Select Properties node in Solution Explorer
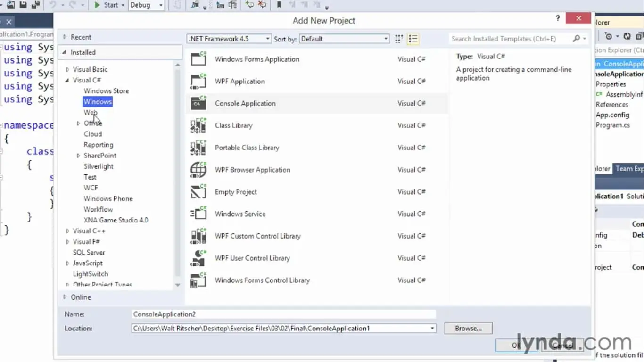Image resolution: width=644 pixels, height=362 pixels. click(x=611, y=84)
